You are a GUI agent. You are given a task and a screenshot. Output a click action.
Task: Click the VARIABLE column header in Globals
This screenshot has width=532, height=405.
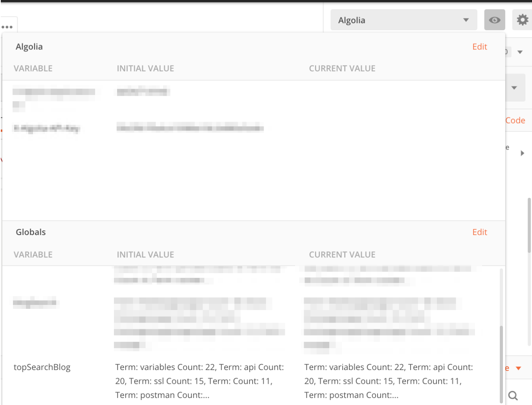[x=33, y=254]
